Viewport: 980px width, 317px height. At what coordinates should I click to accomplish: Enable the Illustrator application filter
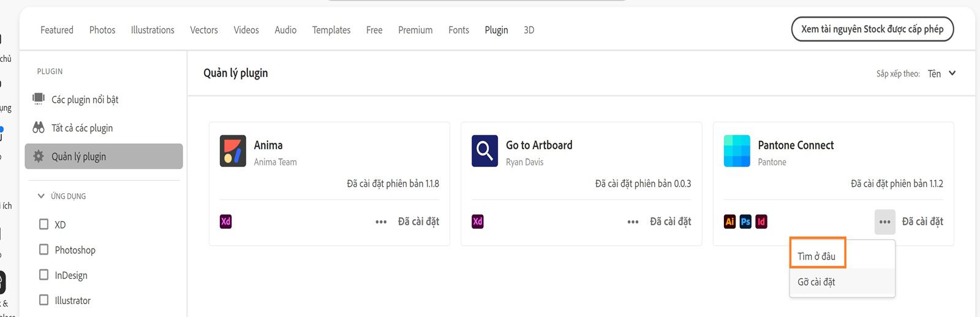click(43, 300)
